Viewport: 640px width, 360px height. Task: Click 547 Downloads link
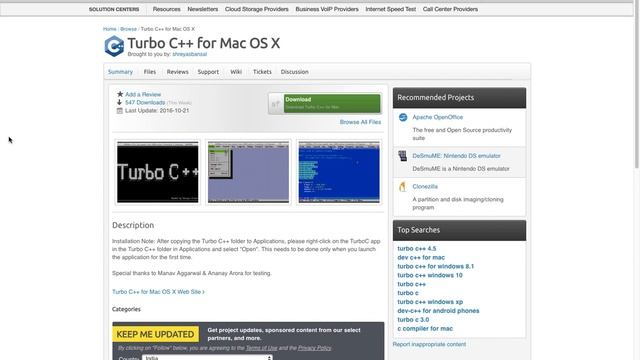145,102
